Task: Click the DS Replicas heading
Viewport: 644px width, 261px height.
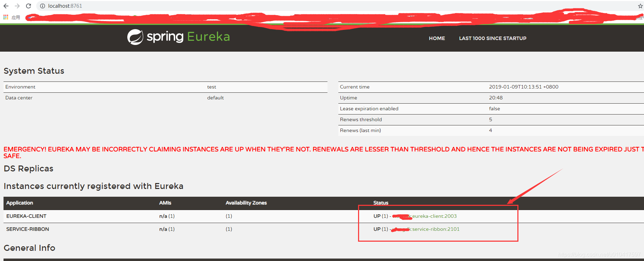Action: pyautogui.click(x=28, y=169)
